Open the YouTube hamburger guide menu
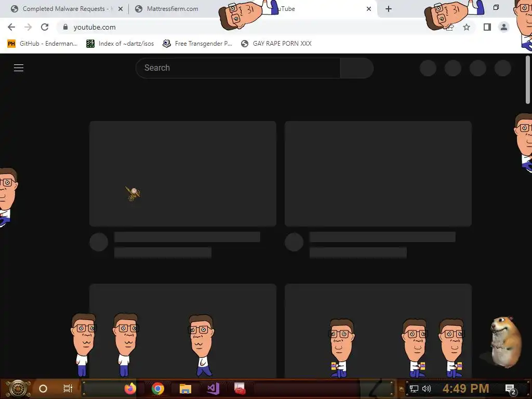 coord(19,68)
